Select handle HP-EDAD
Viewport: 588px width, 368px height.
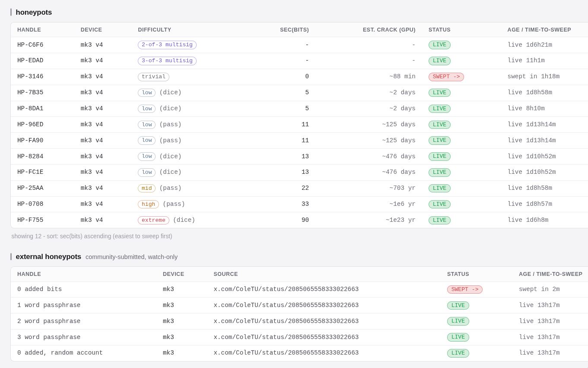click(x=30, y=61)
